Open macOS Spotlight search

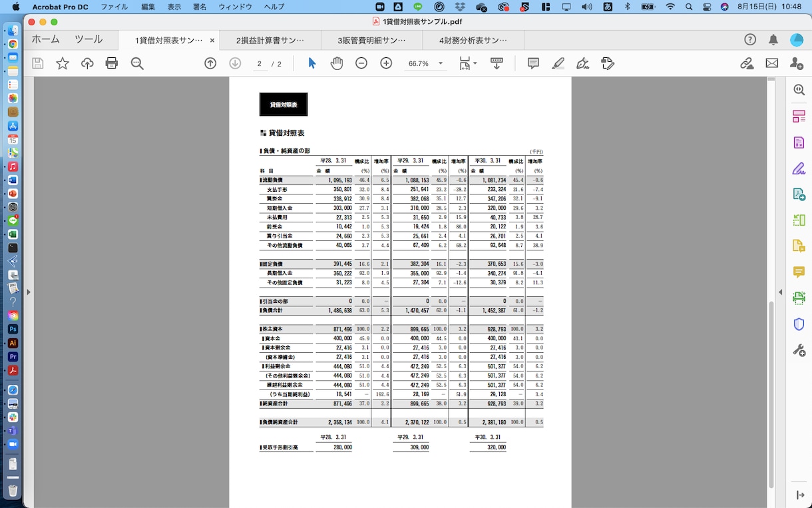(x=688, y=7)
